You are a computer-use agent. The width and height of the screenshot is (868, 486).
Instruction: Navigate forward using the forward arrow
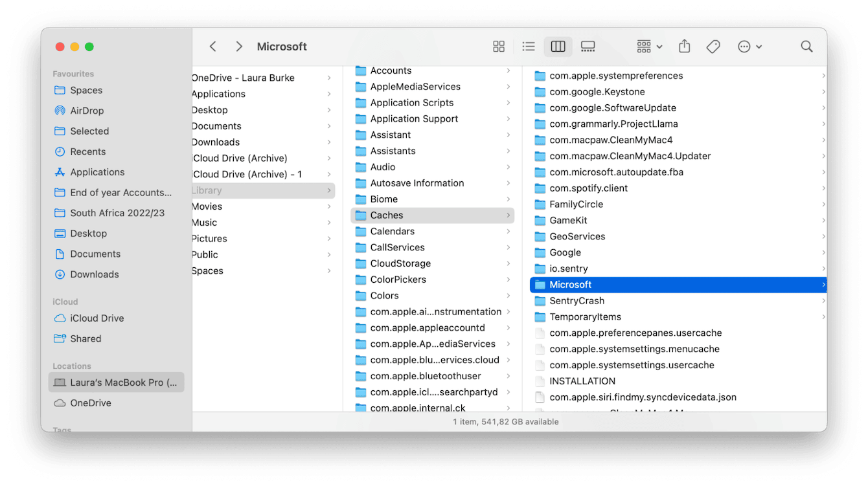(x=239, y=46)
